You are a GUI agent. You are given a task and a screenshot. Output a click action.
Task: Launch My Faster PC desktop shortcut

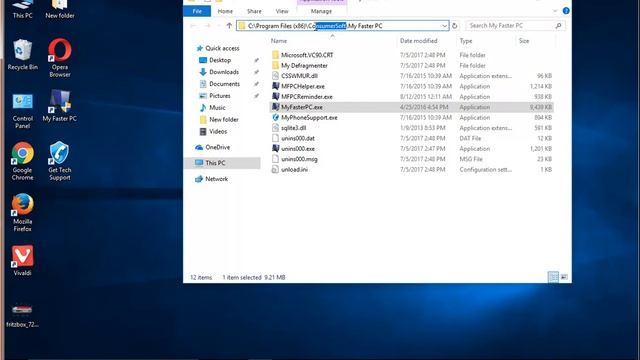[x=60, y=106]
